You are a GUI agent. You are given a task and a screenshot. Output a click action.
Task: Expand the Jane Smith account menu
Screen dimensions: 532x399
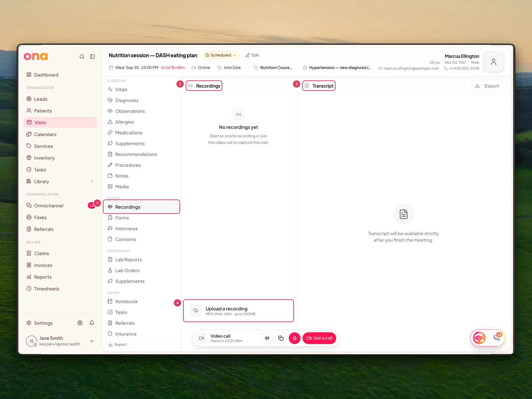click(92, 341)
